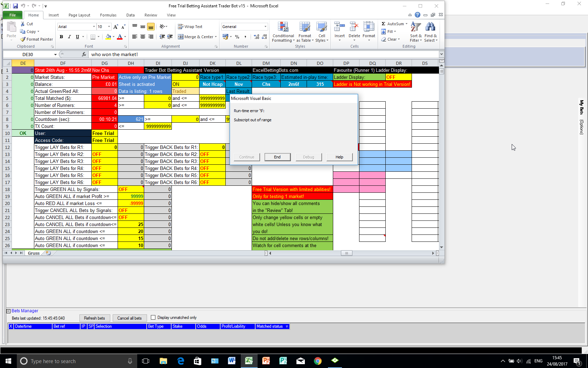Click the Find & Select binoculars icon

pyautogui.click(x=430, y=32)
